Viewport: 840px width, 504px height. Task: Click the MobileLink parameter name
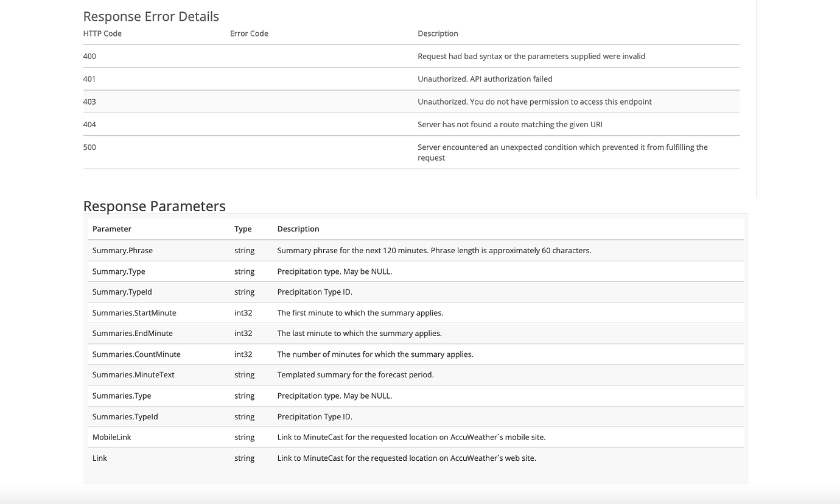(111, 437)
